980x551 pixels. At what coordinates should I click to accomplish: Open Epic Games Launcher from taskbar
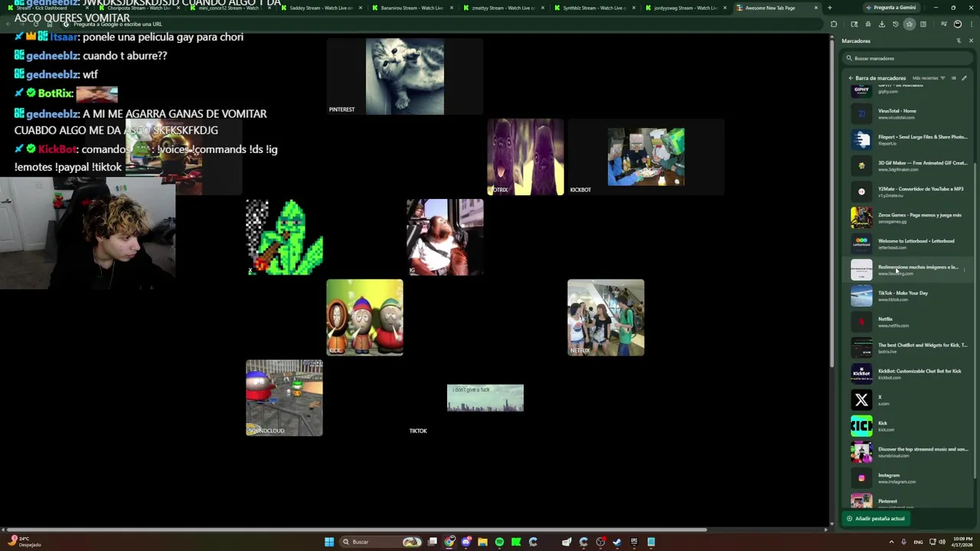click(634, 542)
